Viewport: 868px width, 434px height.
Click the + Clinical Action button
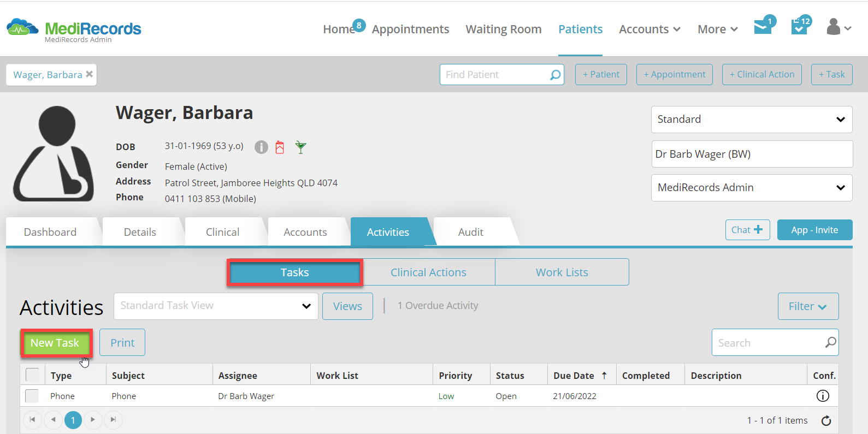[762, 74]
